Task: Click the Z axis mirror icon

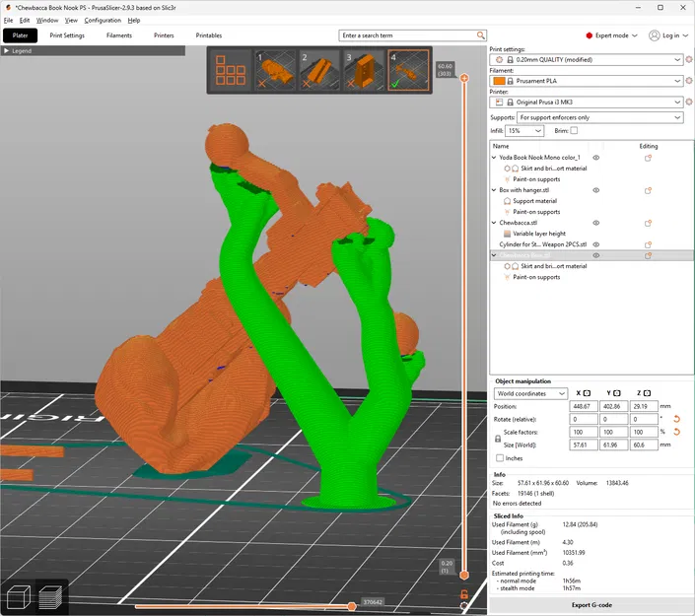Action: coord(647,393)
